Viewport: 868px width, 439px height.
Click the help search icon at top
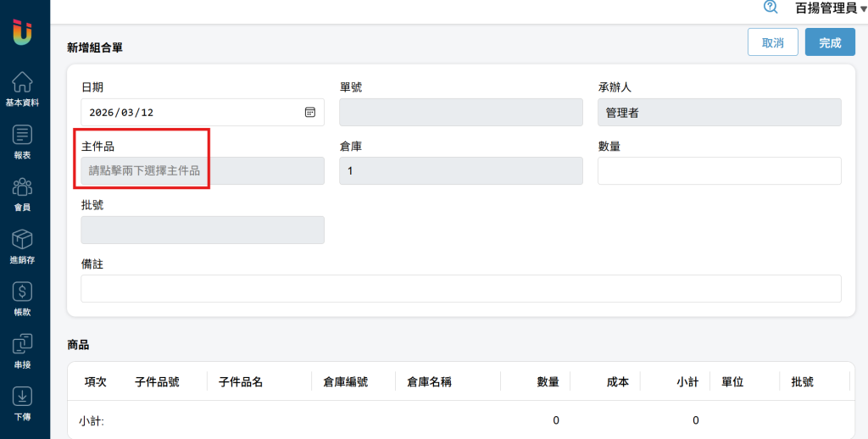(771, 7)
